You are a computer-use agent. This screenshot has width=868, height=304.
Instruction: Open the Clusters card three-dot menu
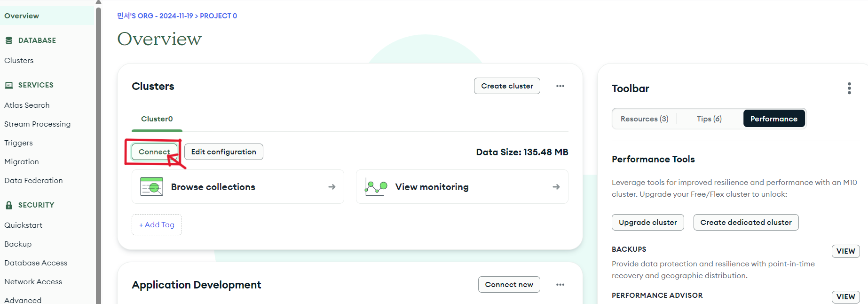[560, 86]
